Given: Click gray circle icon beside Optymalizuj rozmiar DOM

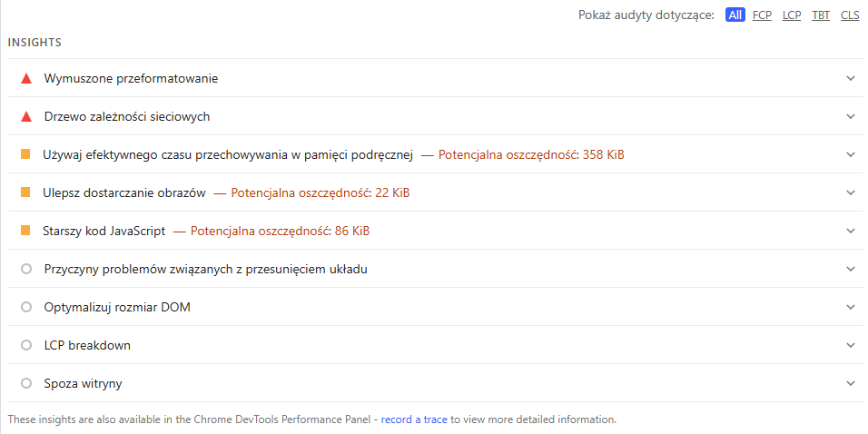Looking at the screenshot, I should click(26, 308).
